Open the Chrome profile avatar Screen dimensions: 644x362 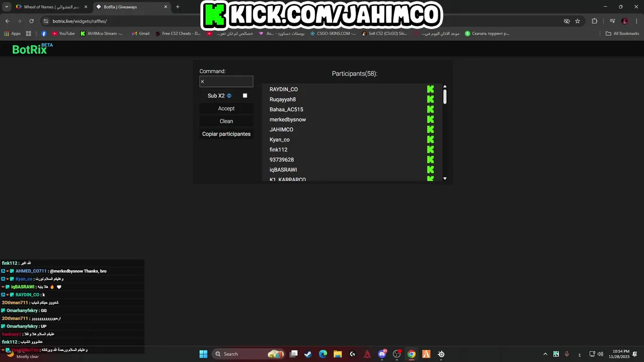tap(624, 21)
